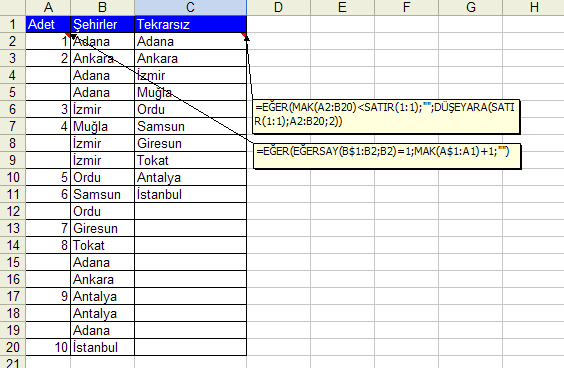Select column B header
Image resolution: width=564 pixels, height=368 pixels.
(x=103, y=7)
